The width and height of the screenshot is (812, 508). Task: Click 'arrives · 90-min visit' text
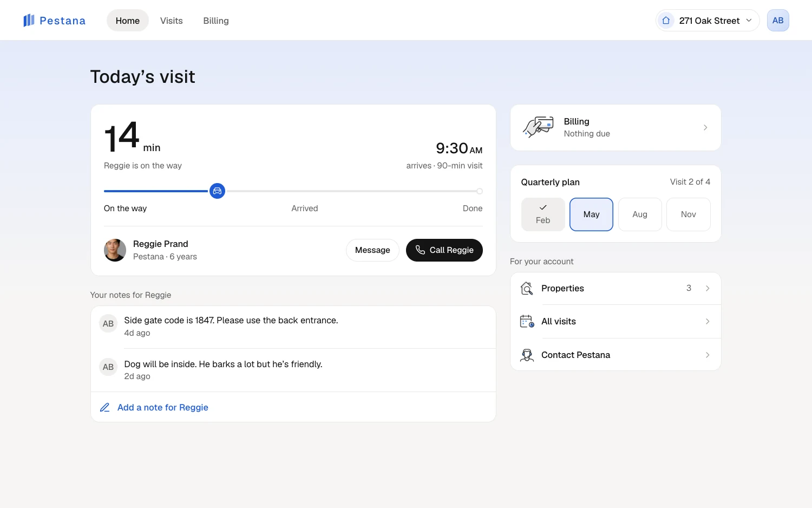pyautogui.click(x=444, y=166)
